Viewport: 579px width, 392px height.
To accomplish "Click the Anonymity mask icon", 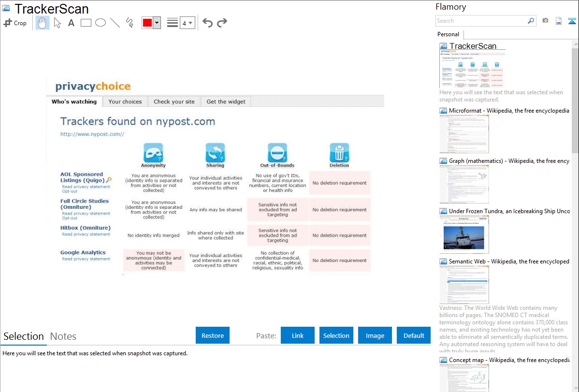I will coord(153,152).
